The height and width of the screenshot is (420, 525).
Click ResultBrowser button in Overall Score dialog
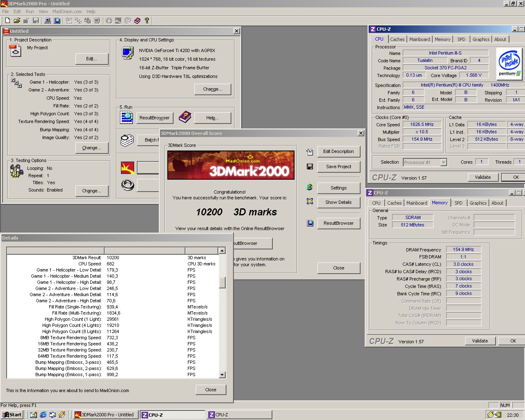[338, 223]
